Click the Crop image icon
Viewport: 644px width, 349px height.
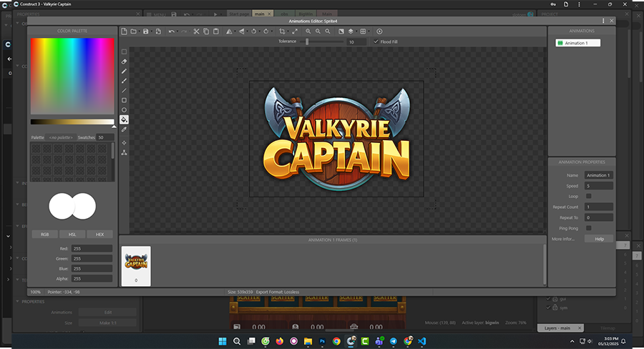pos(282,31)
